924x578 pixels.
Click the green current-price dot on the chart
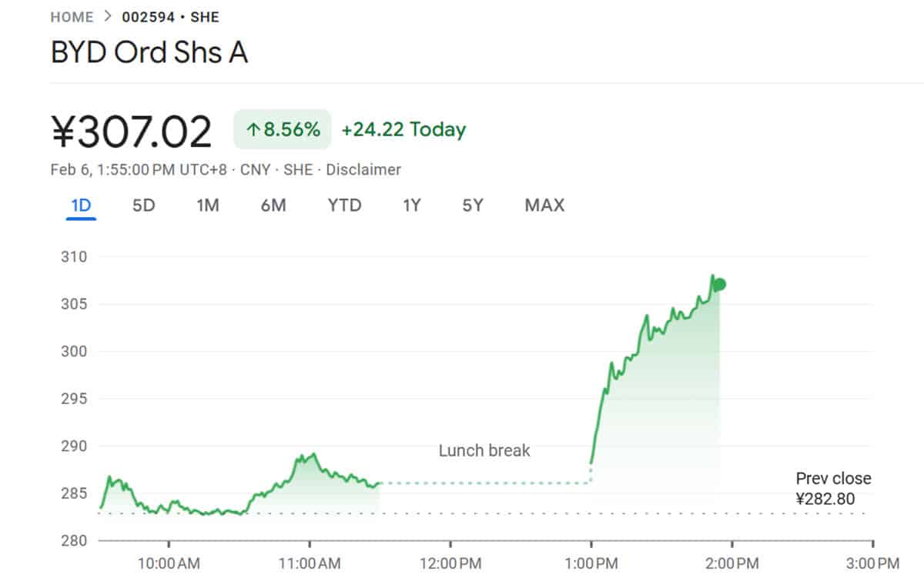[x=720, y=285]
